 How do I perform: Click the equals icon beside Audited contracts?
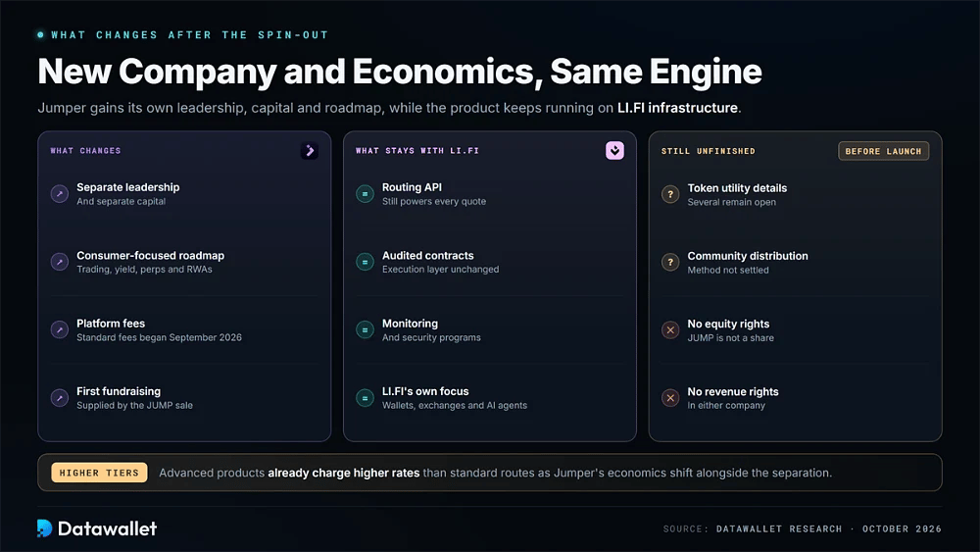pyautogui.click(x=365, y=262)
